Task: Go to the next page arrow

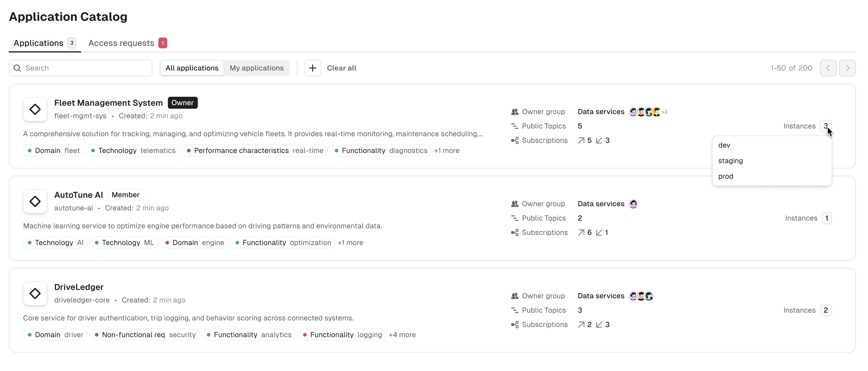Action: tap(847, 68)
